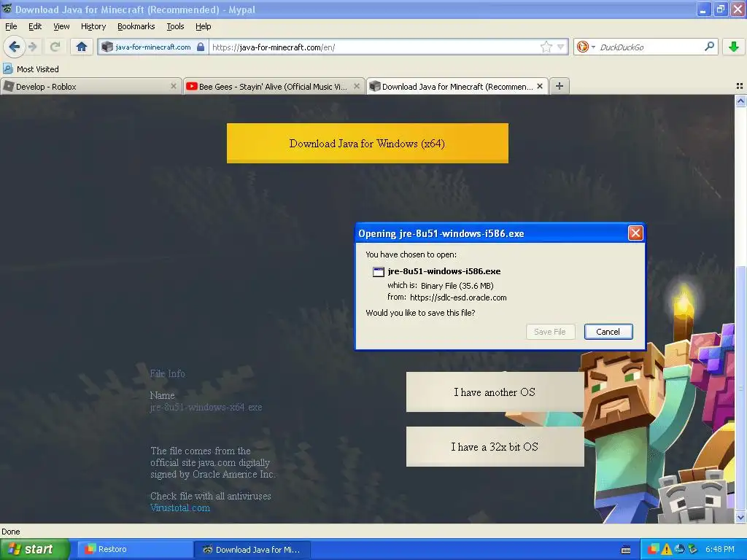Click the Develop - Roblox tab favicon
This screenshot has height=560, width=747.
9,86
